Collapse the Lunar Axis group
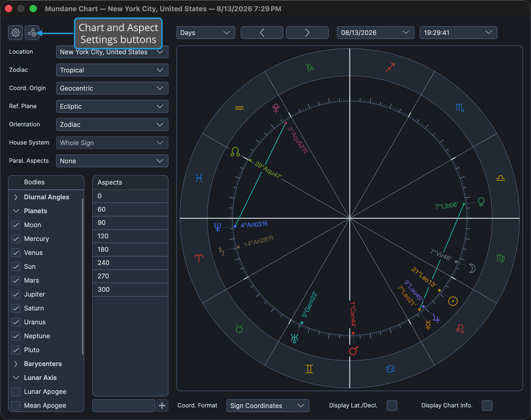531x420 pixels. (x=16, y=378)
